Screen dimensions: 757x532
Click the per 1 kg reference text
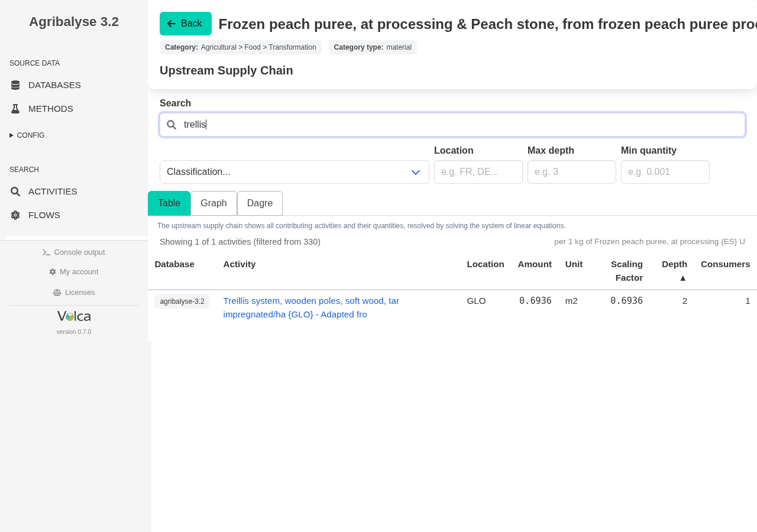tap(649, 242)
